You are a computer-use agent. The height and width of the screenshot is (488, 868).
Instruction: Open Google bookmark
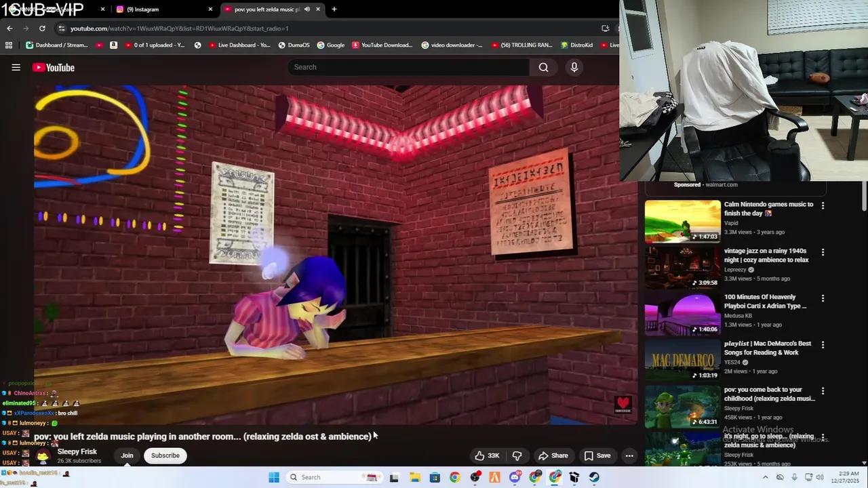click(330, 45)
